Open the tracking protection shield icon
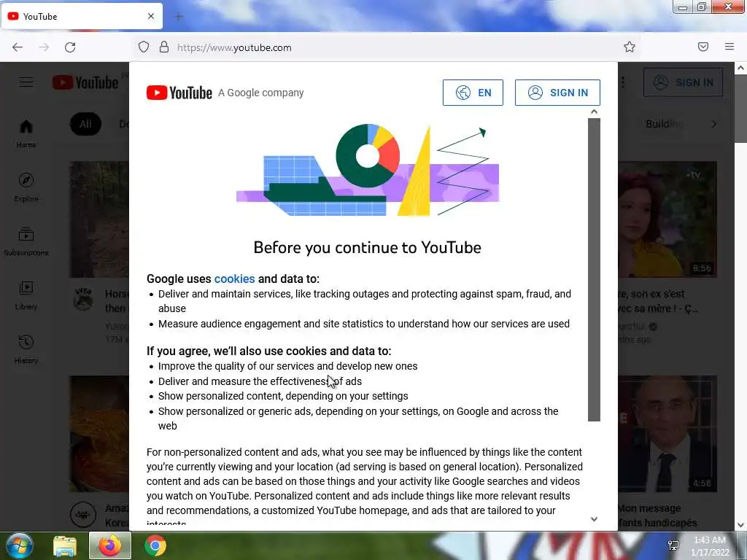 point(144,47)
